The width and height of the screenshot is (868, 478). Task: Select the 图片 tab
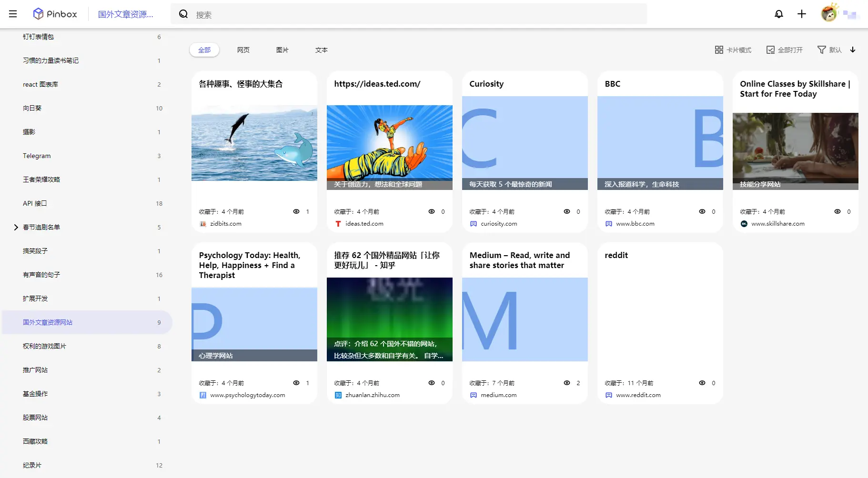[x=283, y=50]
